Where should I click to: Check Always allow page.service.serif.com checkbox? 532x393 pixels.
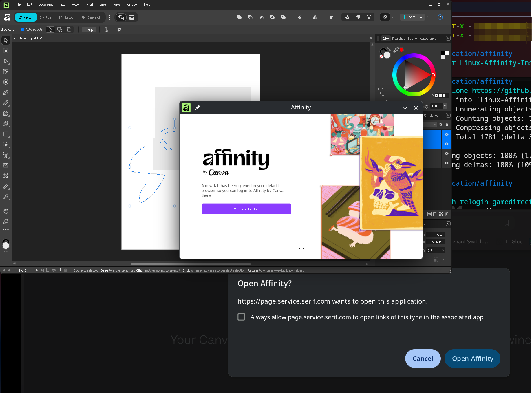point(241,317)
